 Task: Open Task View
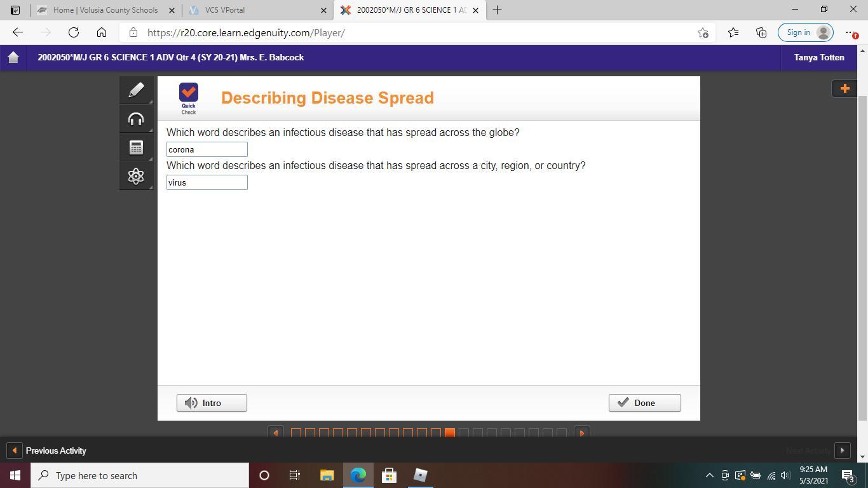(295, 475)
